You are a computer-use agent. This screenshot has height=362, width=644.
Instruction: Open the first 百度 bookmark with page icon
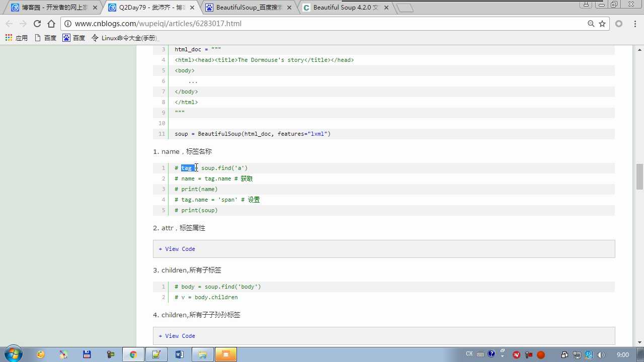point(45,38)
